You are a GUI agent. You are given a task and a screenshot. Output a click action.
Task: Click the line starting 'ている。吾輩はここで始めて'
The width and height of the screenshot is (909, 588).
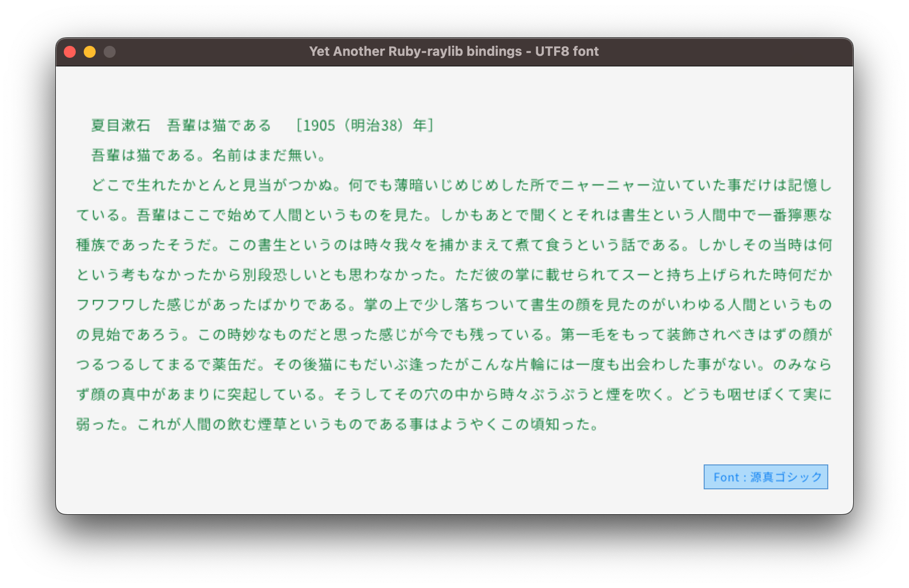454,215
